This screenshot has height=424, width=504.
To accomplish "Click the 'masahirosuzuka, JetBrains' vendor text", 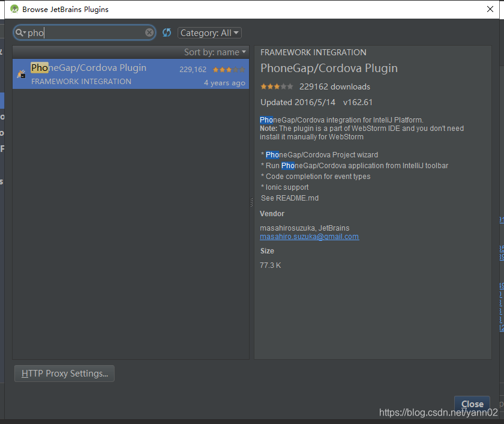I will point(304,228).
